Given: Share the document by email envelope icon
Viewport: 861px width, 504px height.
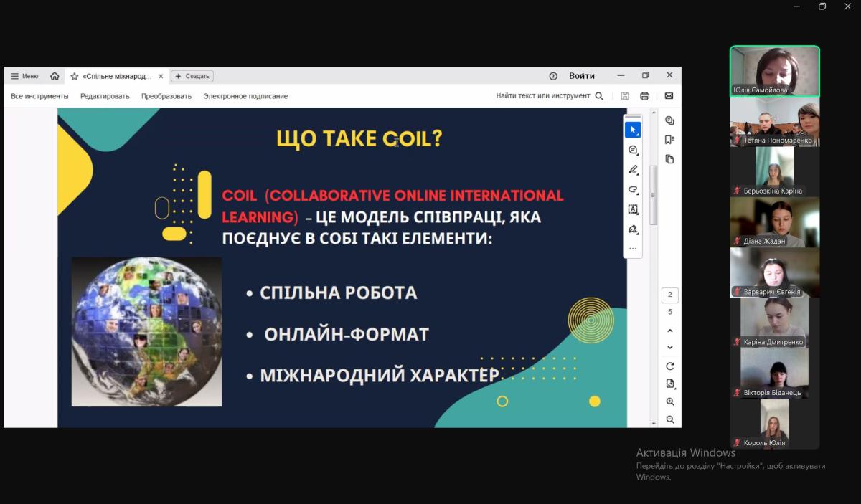Looking at the screenshot, I should coord(669,96).
